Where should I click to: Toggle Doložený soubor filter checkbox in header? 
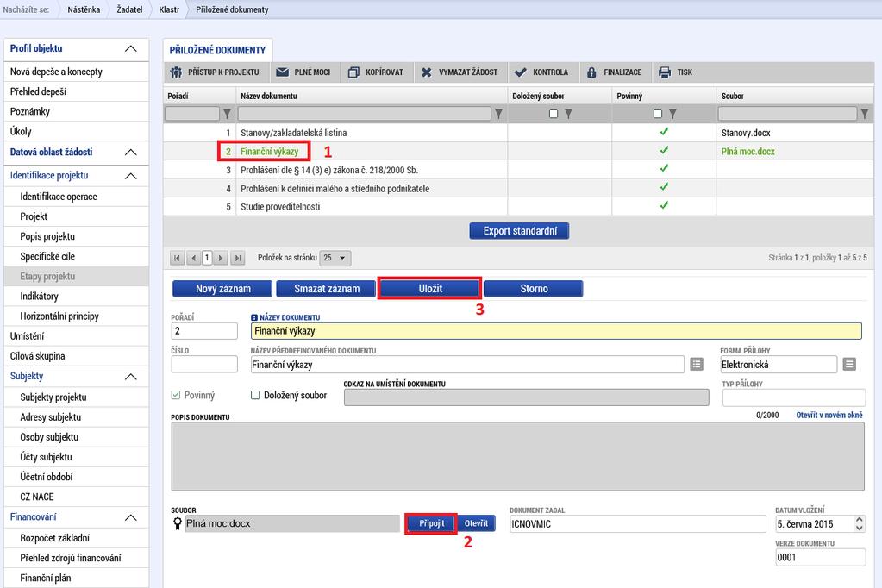tap(554, 114)
